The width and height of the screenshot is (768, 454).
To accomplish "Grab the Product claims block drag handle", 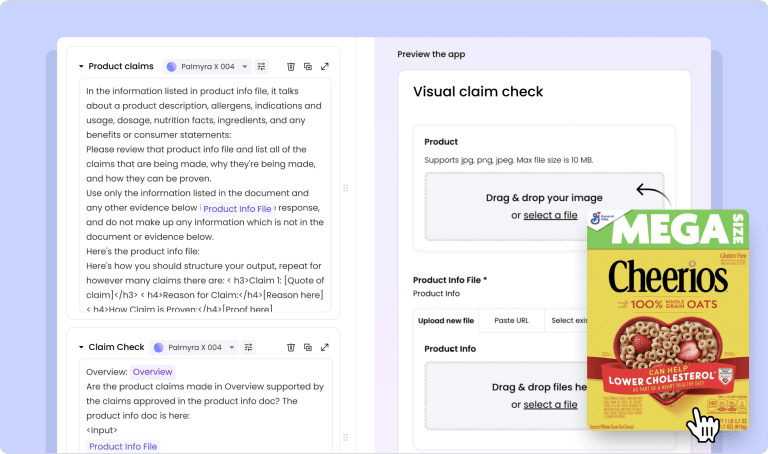I will click(346, 188).
